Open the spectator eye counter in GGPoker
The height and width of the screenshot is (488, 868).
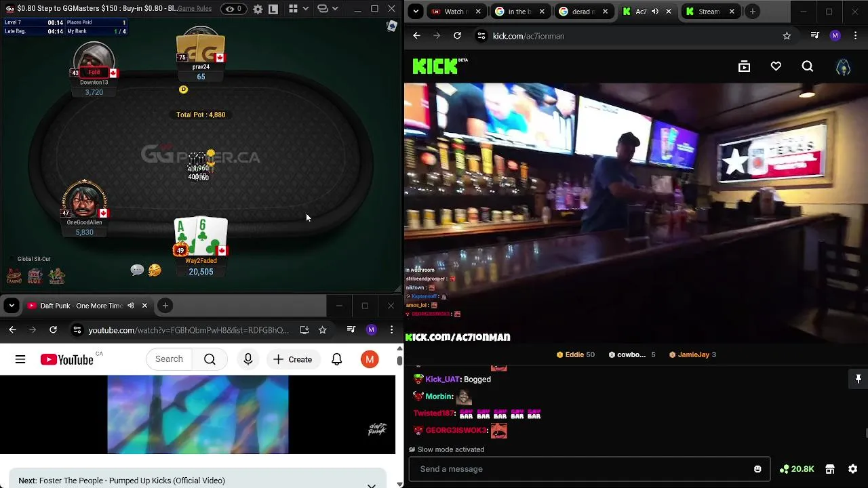[234, 9]
